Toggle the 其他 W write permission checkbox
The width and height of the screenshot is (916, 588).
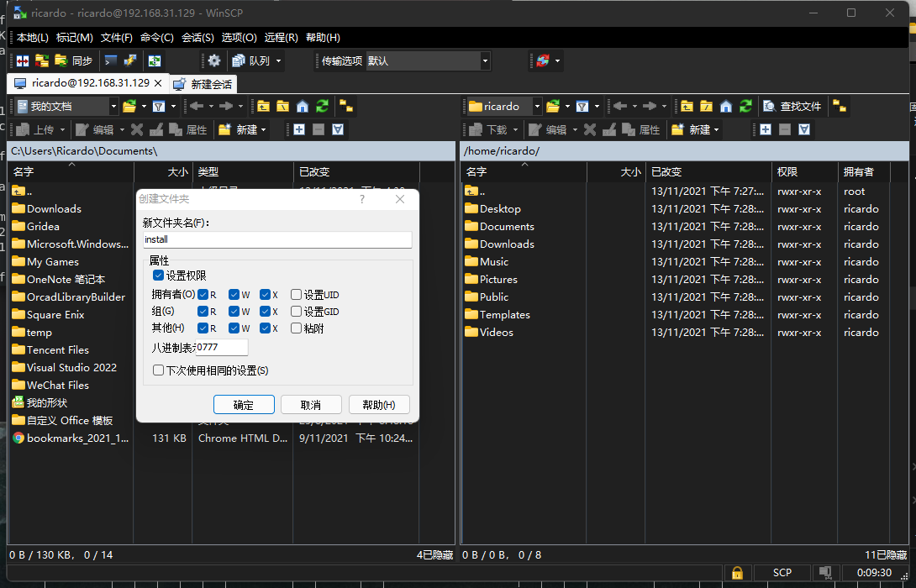pos(234,328)
